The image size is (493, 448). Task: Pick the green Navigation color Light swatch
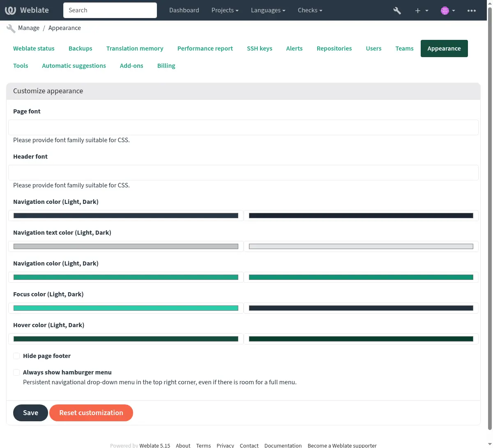pos(126,277)
